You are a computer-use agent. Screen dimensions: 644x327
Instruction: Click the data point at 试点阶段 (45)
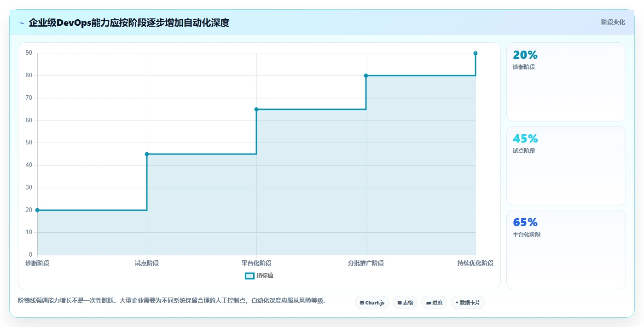147,154
